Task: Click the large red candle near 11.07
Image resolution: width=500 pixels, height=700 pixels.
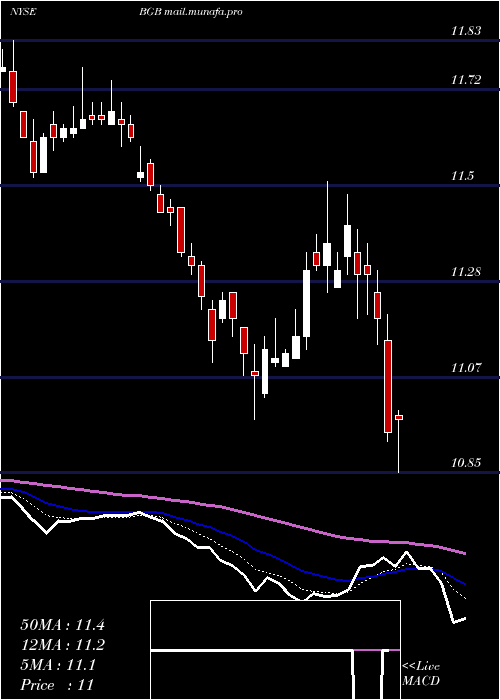Action: coord(388,386)
